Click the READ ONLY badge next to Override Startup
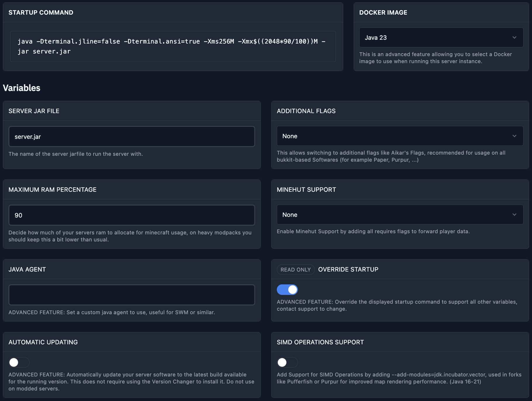 296,269
